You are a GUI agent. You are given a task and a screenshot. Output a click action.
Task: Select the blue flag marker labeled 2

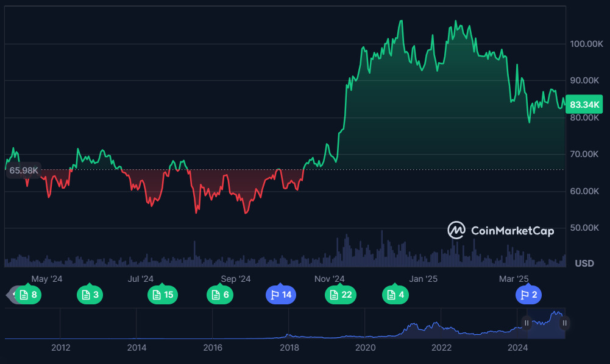pyautogui.click(x=530, y=295)
